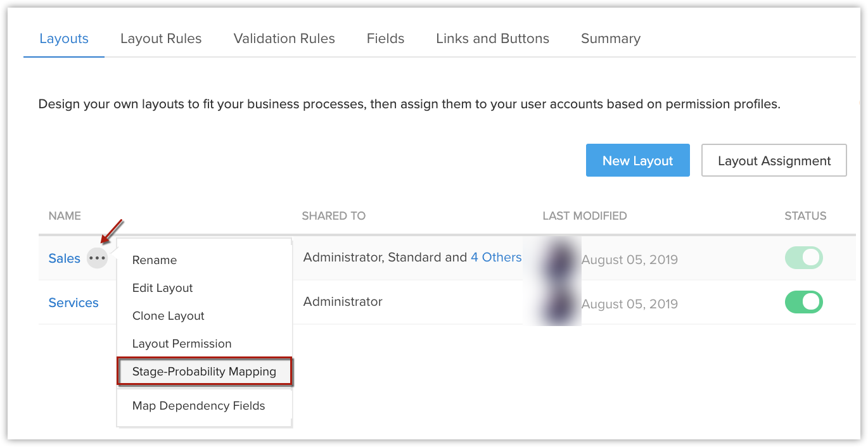Choose Rename from the context menu
Screen dimensions: 868x447
click(155, 260)
